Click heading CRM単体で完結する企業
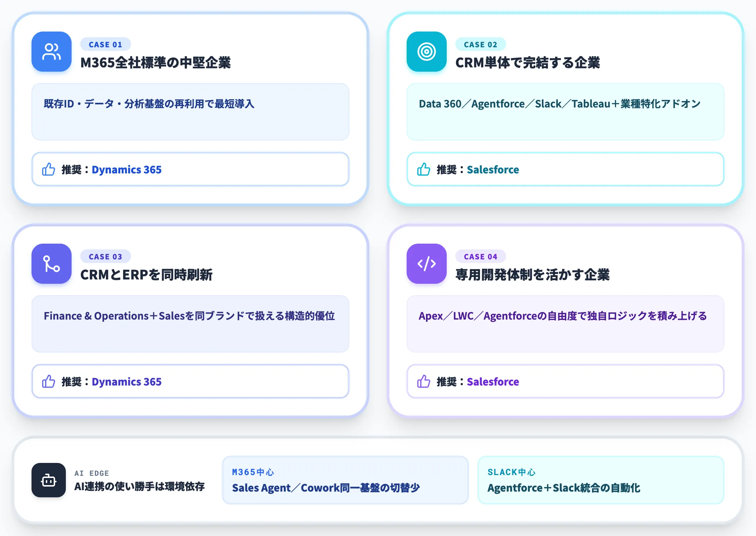 click(528, 63)
